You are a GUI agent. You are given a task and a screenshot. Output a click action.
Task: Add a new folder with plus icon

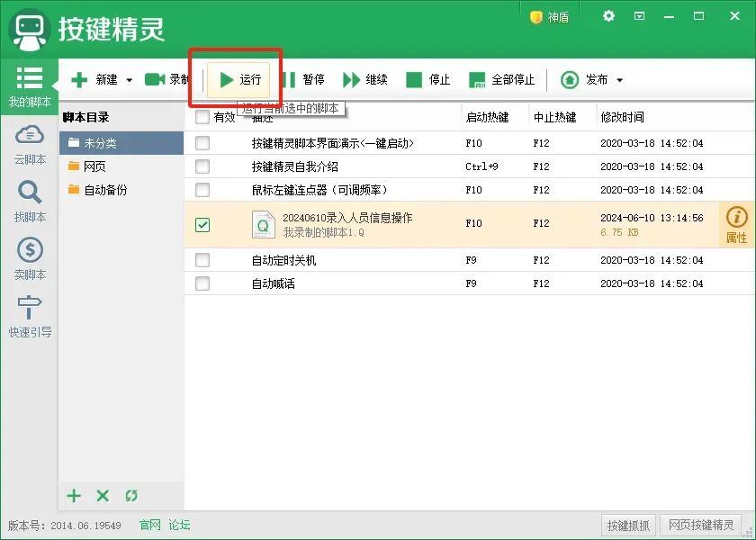74,496
